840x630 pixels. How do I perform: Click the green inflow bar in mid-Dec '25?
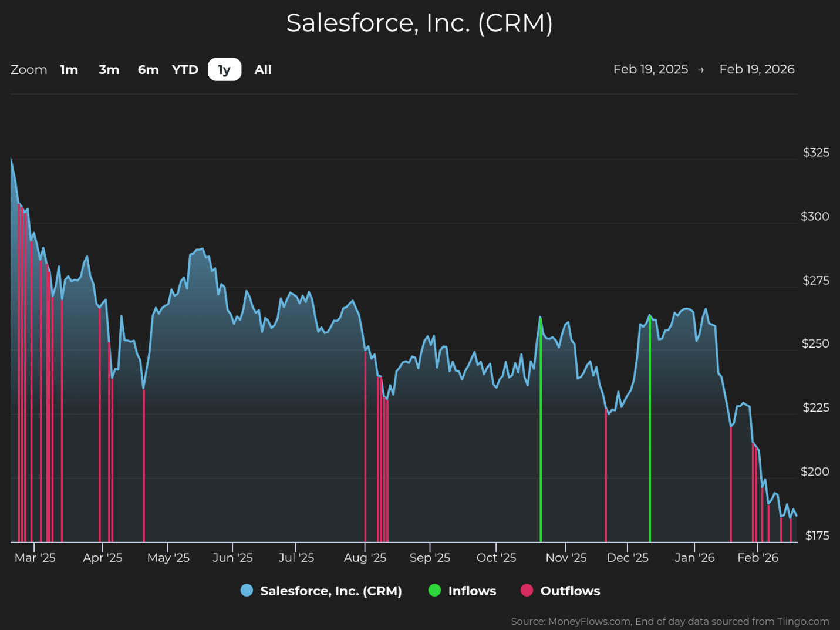pos(650,429)
